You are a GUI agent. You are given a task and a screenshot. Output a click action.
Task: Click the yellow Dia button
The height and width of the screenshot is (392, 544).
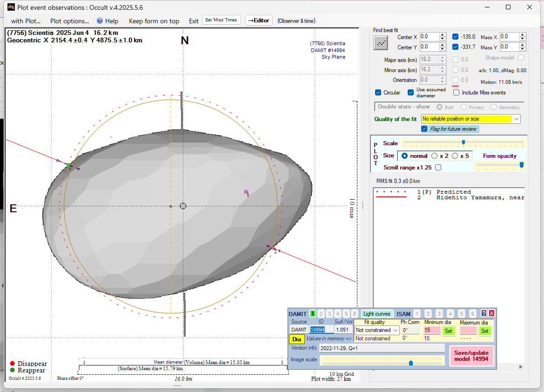[x=296, y=339]
